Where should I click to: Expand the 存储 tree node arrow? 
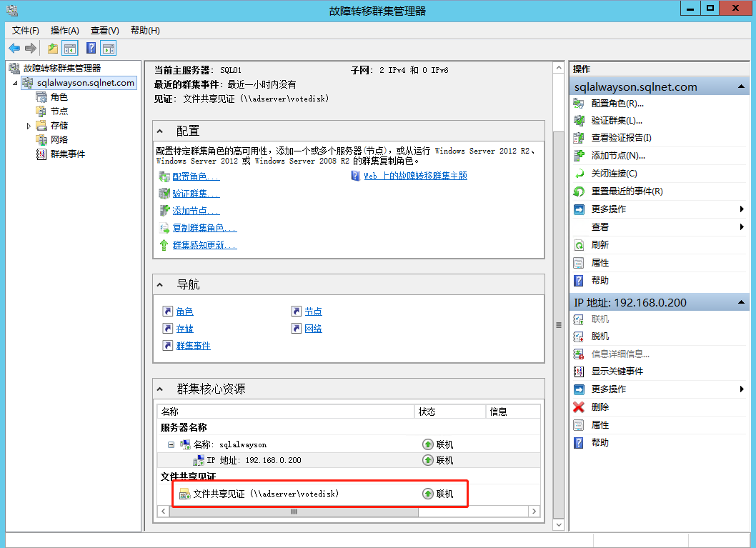point(29,126)
